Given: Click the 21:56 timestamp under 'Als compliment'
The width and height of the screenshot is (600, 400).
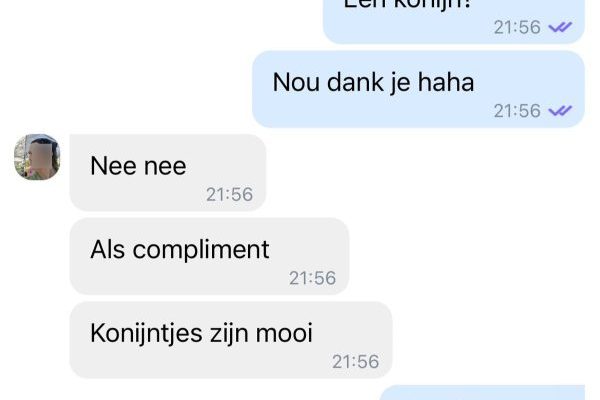Looking at the screenshot, I should click(312, 278).
